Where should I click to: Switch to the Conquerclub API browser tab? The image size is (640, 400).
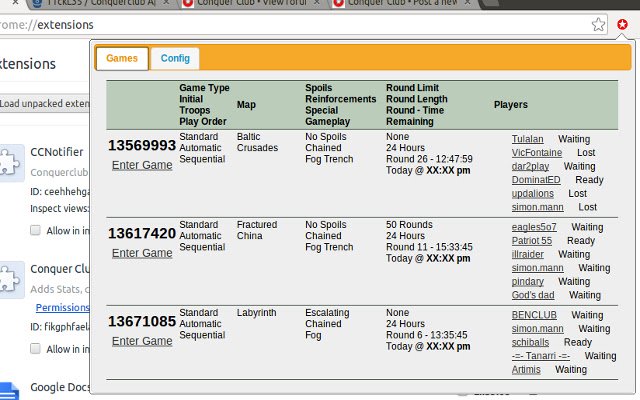pos(100,4)
